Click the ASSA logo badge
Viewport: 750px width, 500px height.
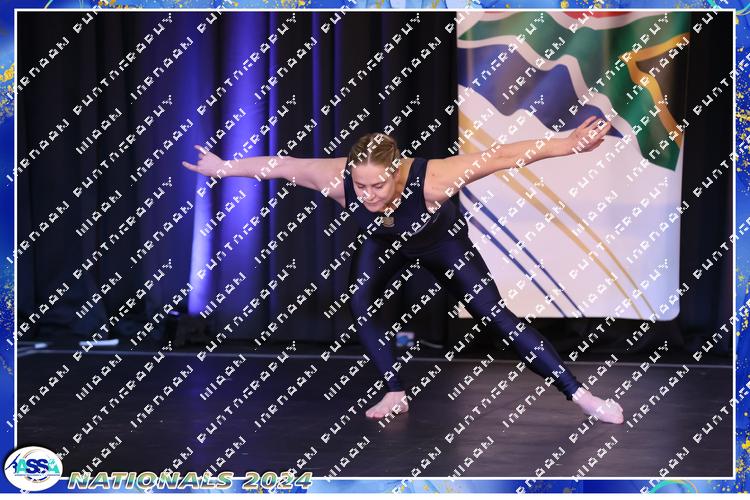coord(33,468)
